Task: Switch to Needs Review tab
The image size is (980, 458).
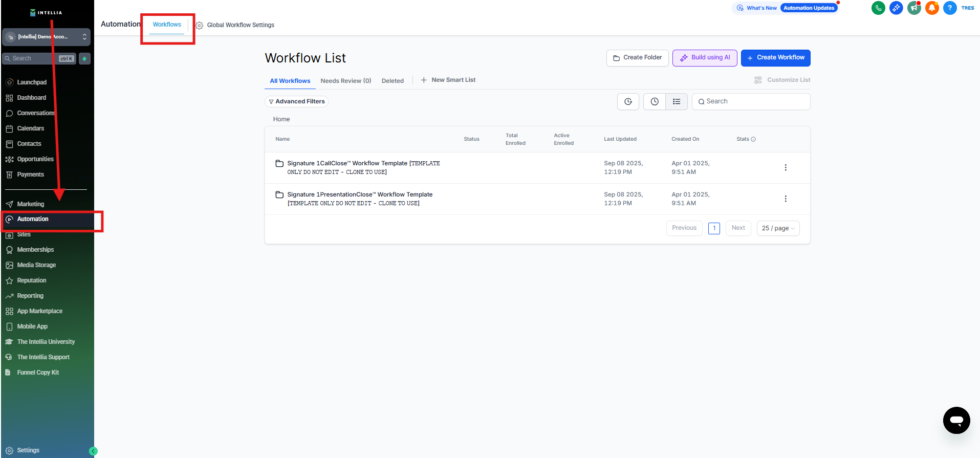Action: [x=345, y=81]
